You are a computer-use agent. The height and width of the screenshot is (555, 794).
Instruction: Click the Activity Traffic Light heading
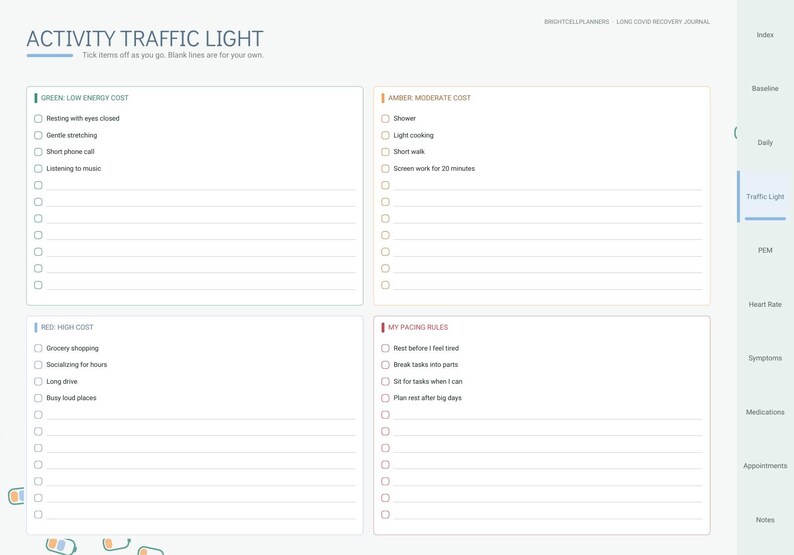click(145, 38)
